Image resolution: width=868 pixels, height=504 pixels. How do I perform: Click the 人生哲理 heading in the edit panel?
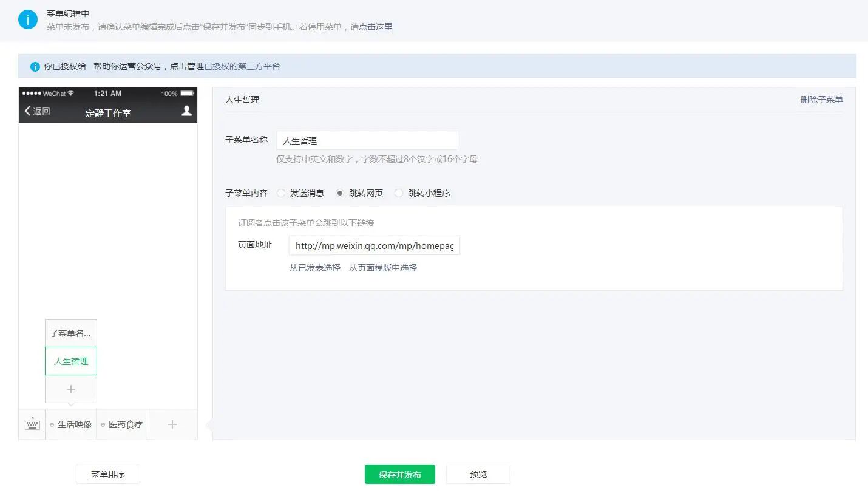(242, 100)
